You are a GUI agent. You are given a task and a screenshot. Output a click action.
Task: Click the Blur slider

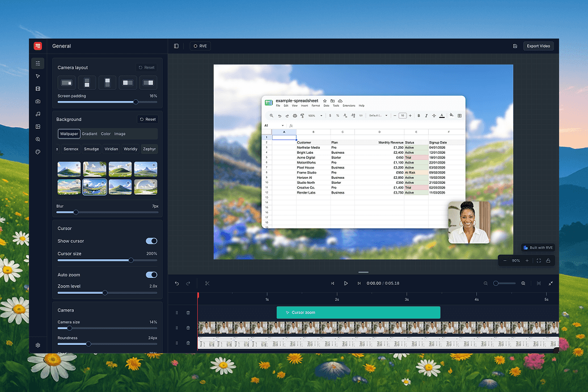[107, 212]
